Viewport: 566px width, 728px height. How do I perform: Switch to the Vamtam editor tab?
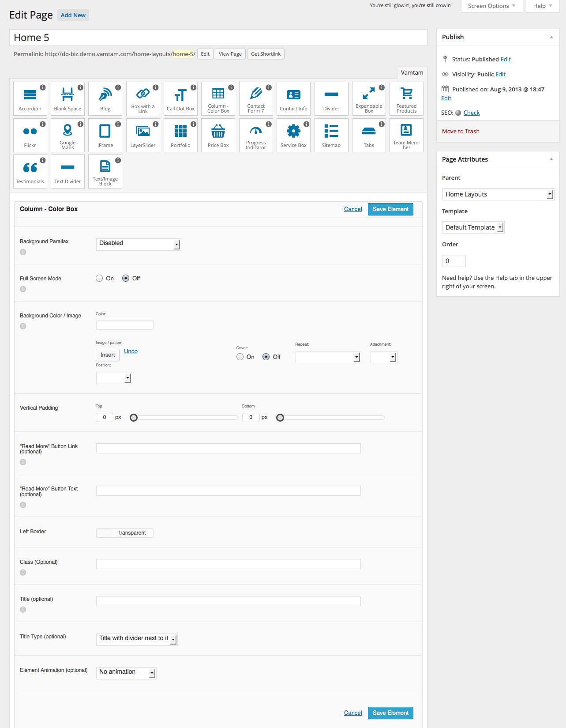412,73
